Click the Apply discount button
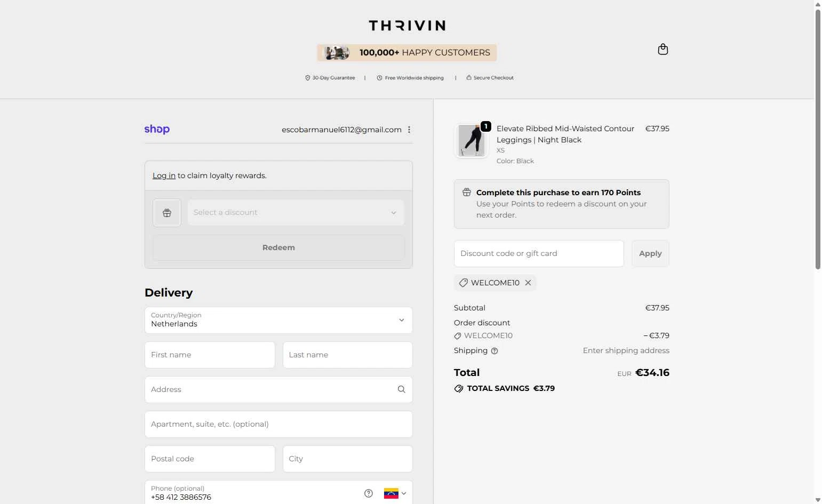Screen dimensions: 822x504 [x=650, y=253]
